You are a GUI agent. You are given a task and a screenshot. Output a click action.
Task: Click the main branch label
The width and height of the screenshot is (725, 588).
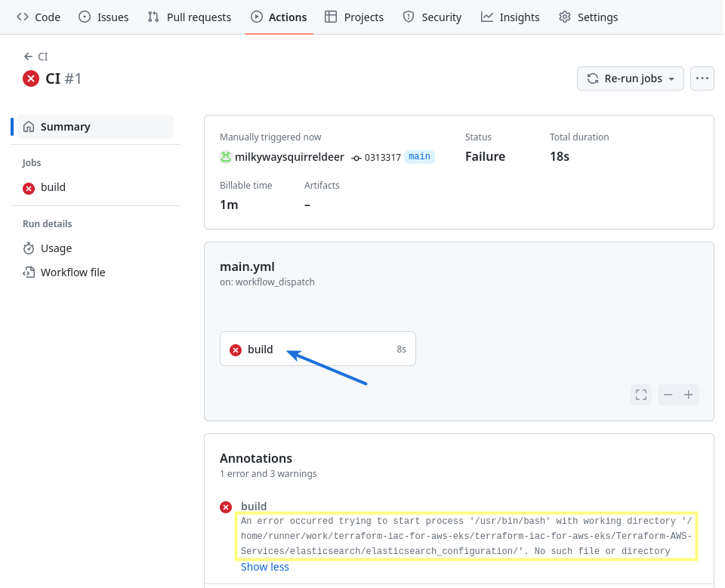tap(419, 157)
